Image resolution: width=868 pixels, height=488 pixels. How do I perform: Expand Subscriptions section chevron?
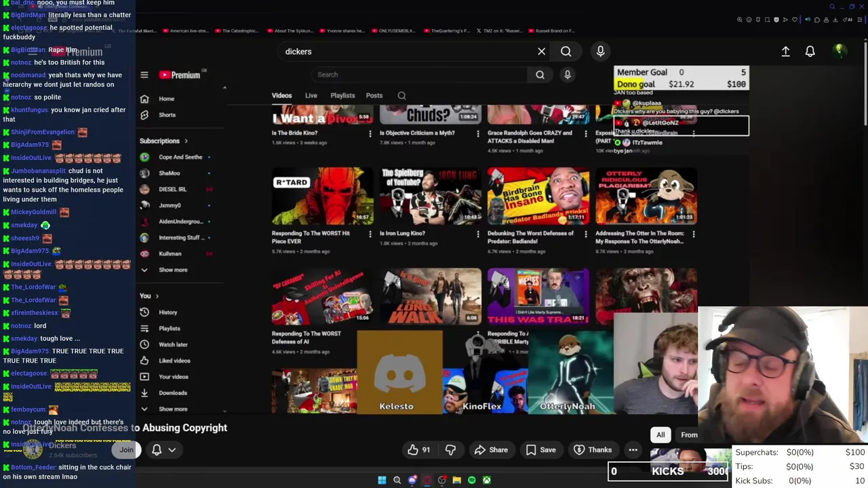coord(186,141)
